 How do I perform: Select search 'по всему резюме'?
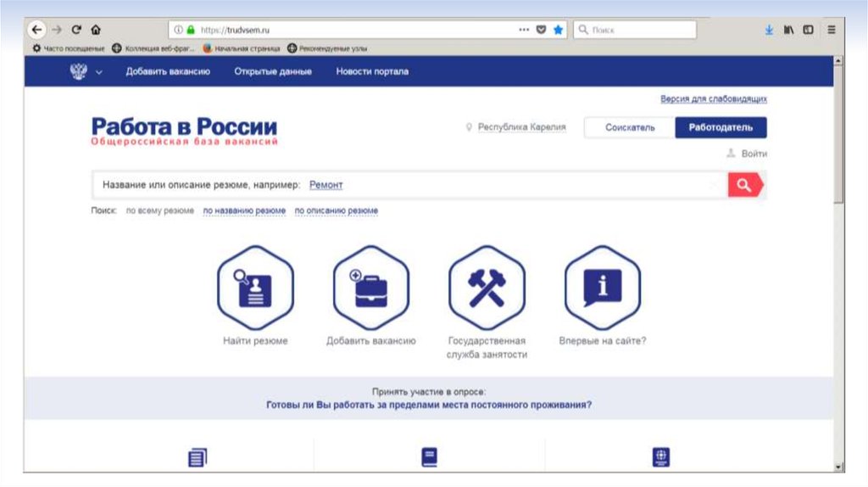[160, 210]
